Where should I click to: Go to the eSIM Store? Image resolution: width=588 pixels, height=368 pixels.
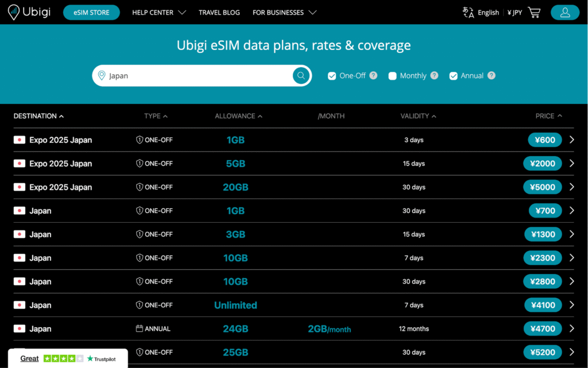[x=91, y=12]
